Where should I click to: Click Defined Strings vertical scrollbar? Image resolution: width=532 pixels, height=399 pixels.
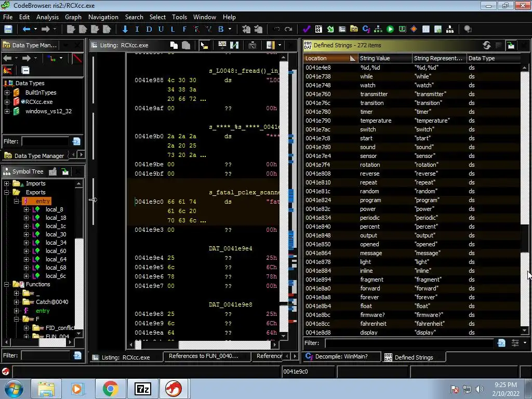(x=525, y=198)
